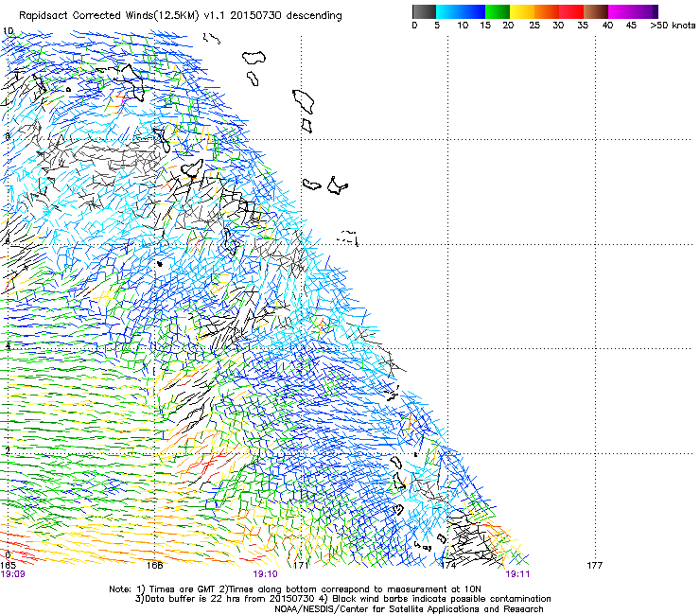Screen dimensions: 700x615
Task: Click the '25' label under the color scale
Action: 534,26
